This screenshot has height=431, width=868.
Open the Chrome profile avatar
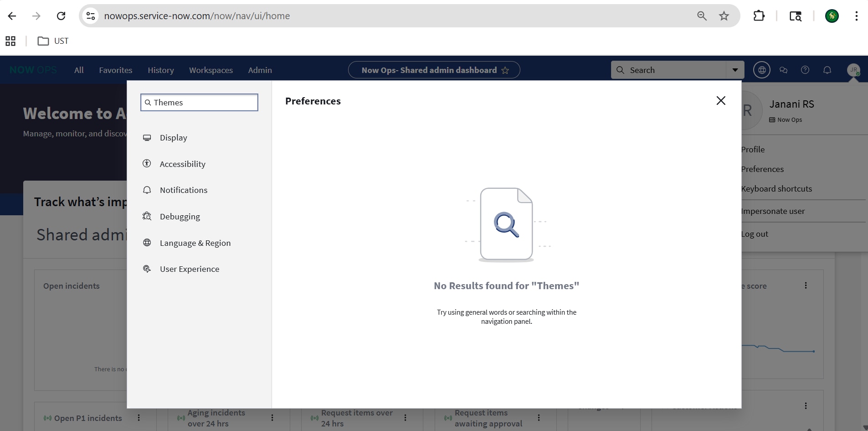pos(832,16)
